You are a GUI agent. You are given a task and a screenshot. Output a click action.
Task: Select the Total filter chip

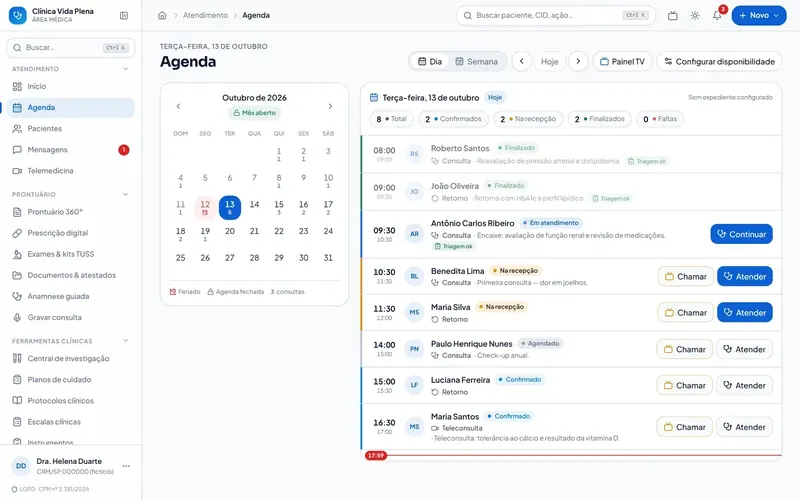[x=391, y=119]
